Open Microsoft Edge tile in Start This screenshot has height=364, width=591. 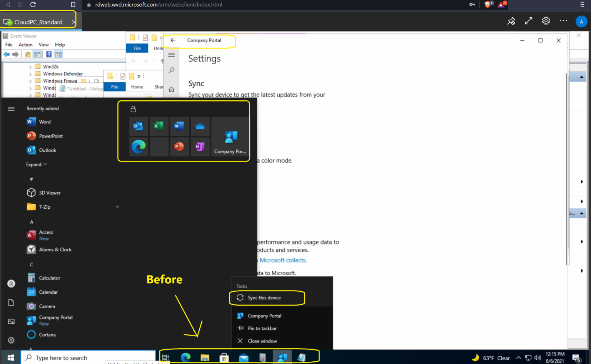click(139, 146)
